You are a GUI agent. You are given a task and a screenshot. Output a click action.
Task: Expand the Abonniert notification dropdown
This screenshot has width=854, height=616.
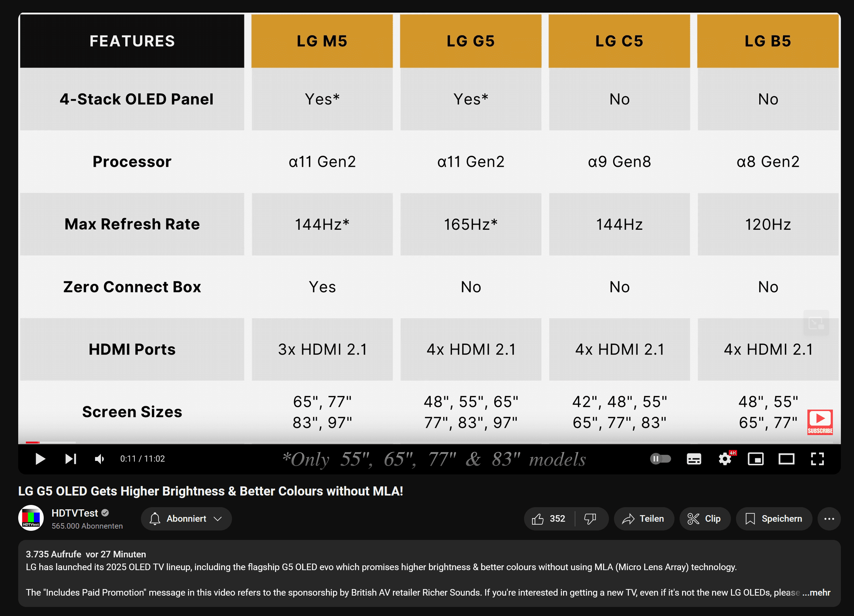(x=186, y=518)
